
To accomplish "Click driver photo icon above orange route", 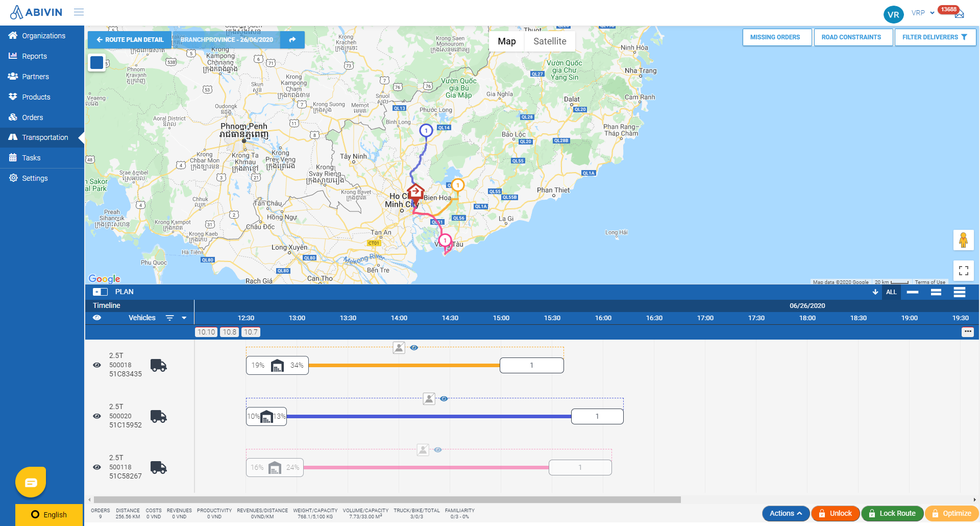I will tap(399, 348).
